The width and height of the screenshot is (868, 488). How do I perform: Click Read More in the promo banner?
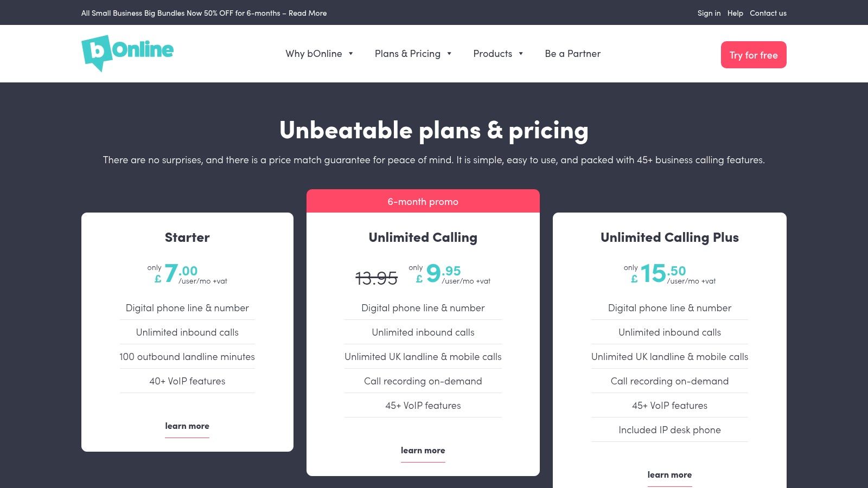308,13
